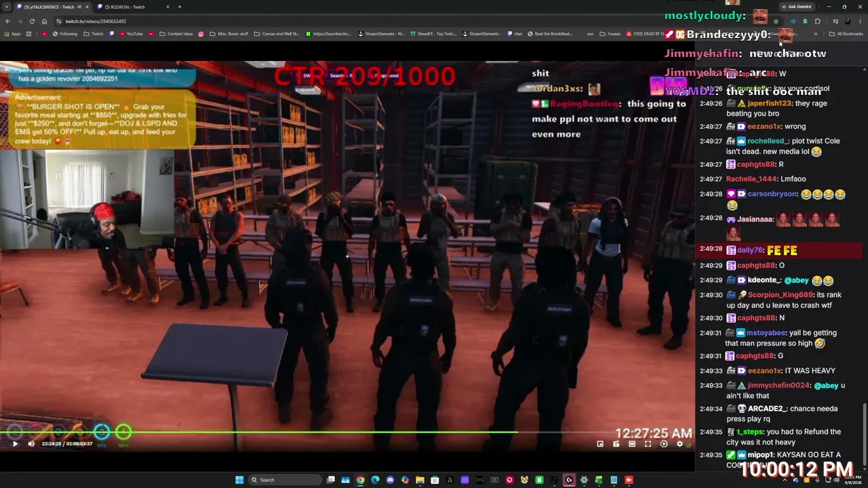Viewport: 868px width, 488px height.
Task: Open File Explorer from the taskbar
Action: click(420, 480)
